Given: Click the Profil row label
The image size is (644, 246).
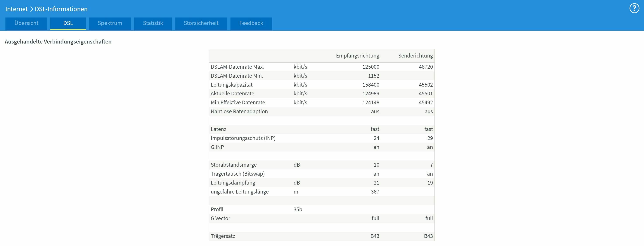Looking at the screenshot, I should coord(217,209).
